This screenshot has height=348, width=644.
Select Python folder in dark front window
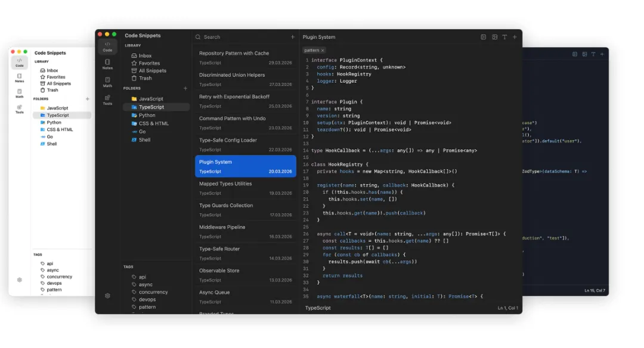[x=156, y=116]
